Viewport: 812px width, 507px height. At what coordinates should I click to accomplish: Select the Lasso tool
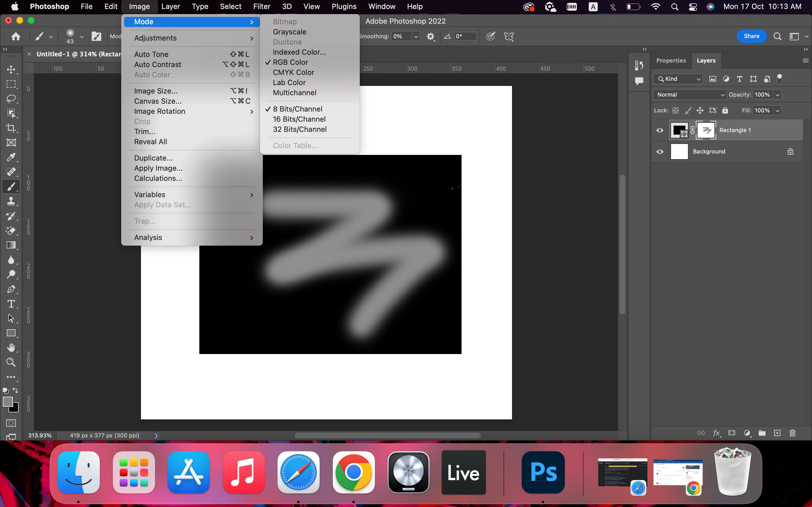[x=11, y=99]
